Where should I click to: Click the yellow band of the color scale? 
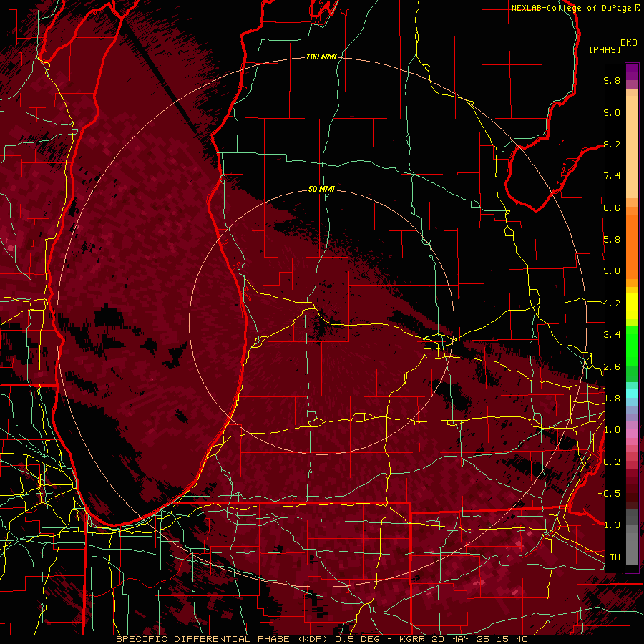pyautogui.click(x=632, y=306)
